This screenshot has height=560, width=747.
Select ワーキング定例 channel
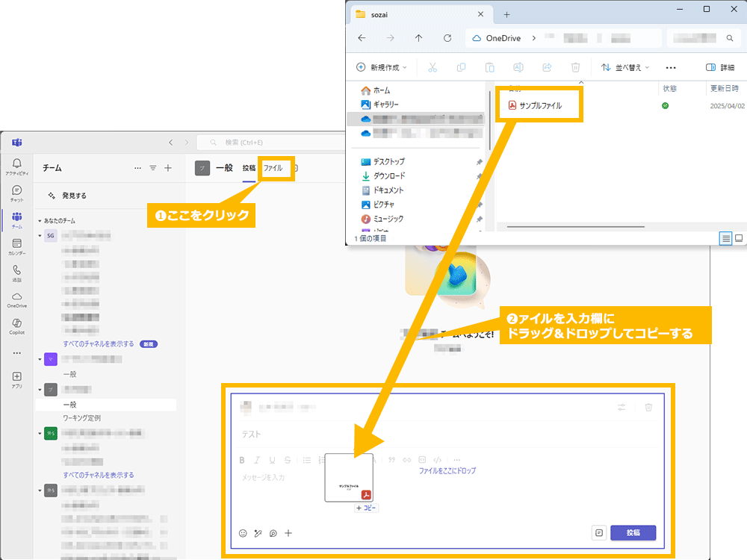82,418
